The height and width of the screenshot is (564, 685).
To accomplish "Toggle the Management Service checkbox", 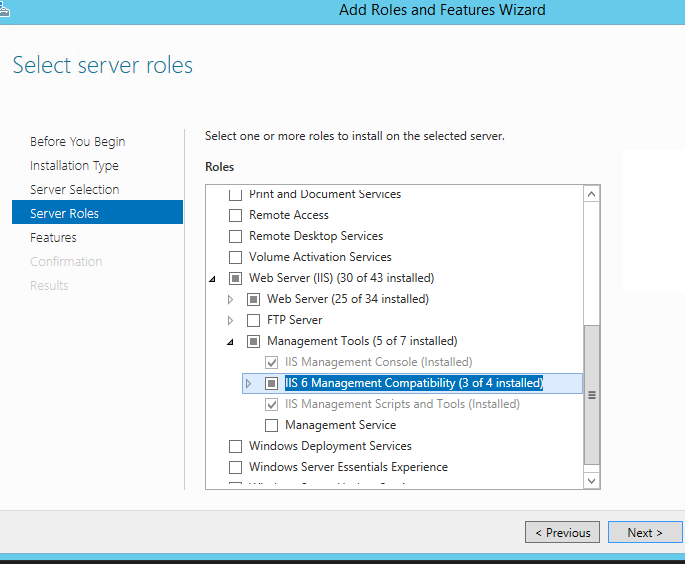I will (x=272, y=425).
